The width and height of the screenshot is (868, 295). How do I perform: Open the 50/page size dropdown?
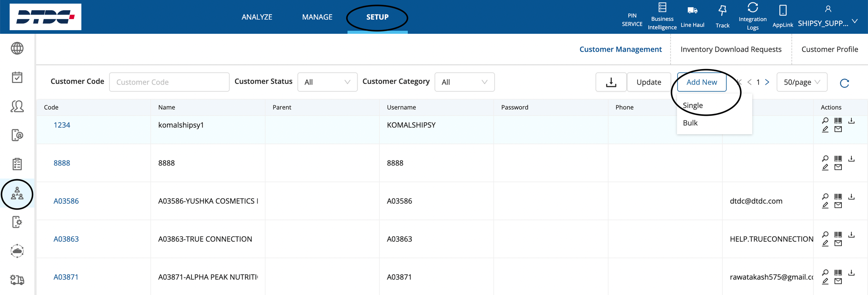click(x=801, y=82)
